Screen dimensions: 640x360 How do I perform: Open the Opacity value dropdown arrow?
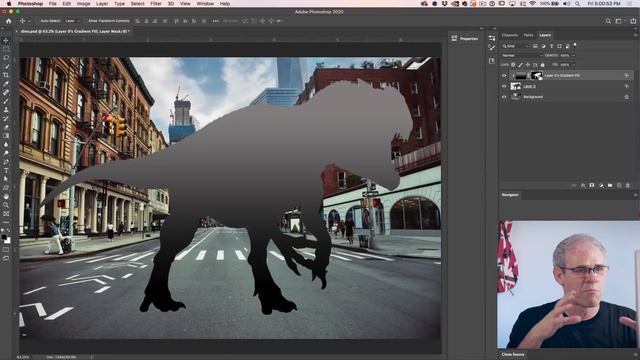click(x=573, y=56)
